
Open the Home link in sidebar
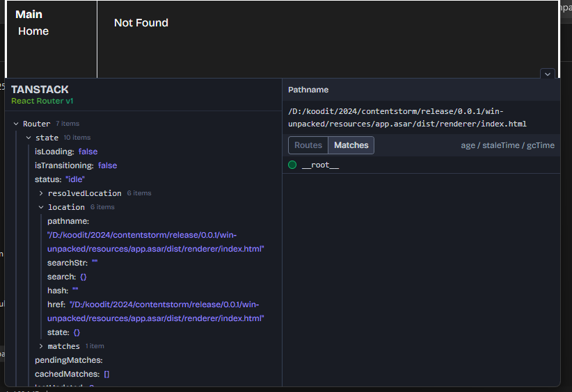(x=33, y=31)
